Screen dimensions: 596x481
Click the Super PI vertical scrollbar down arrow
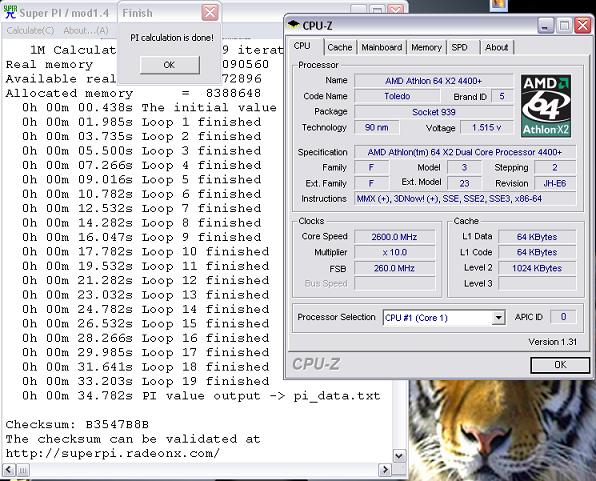[399, 456]
